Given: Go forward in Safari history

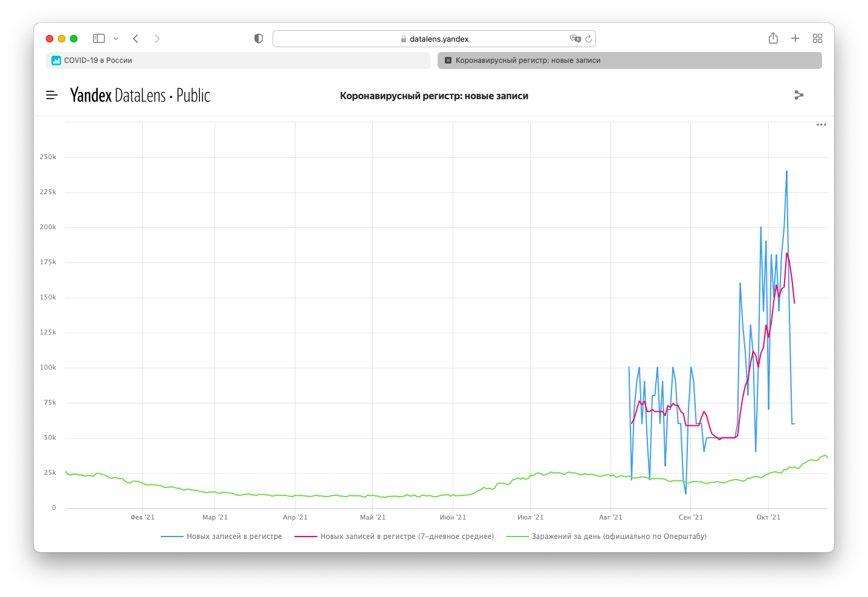Looking at the screenshot, I should 157,39.
